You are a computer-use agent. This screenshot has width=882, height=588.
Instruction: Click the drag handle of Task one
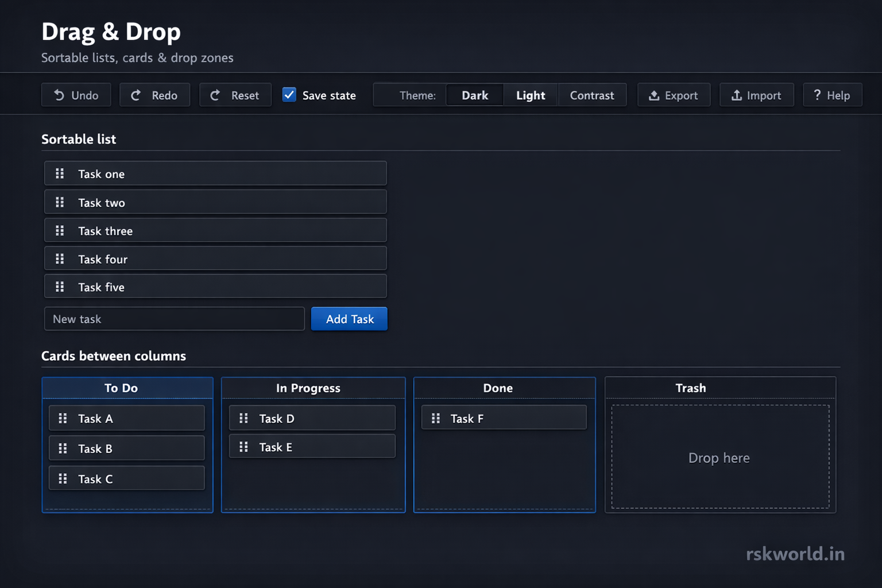(x=59, y=173)
